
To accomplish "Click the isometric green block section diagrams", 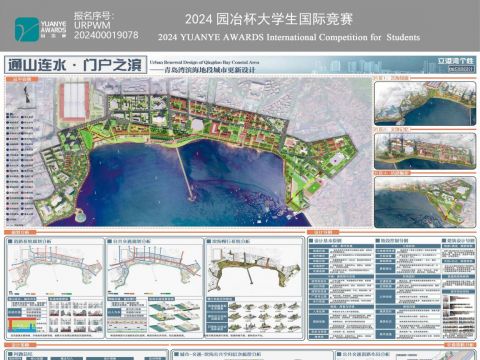I will click(174, 317).
